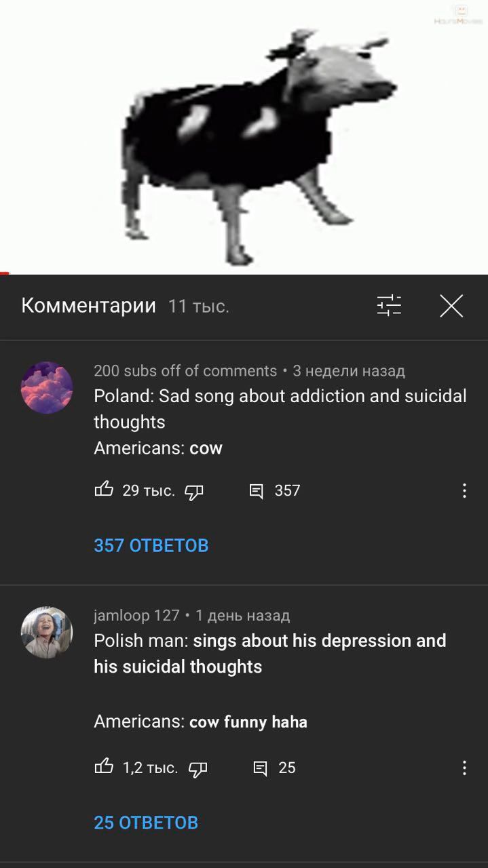Close the comments panel
Viewport: 488px width, 868px height.
click(451, 306)
